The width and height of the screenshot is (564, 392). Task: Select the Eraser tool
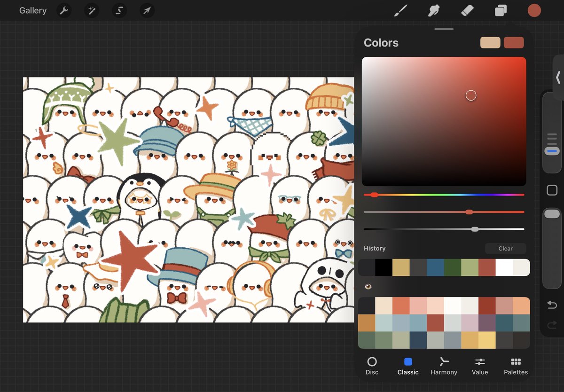[467, 10]
